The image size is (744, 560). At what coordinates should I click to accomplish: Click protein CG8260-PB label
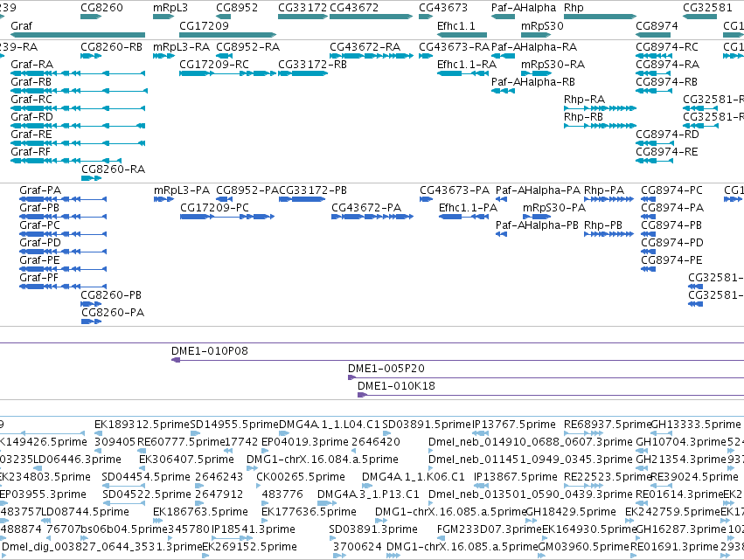111,295
